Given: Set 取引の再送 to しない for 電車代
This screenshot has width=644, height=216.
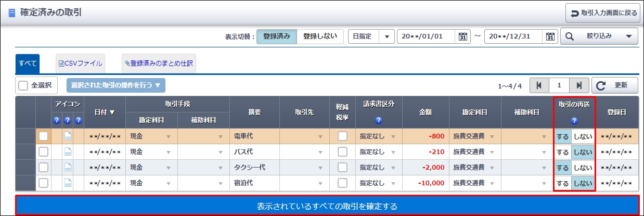Looking at the screenshot, I should 583,136.
